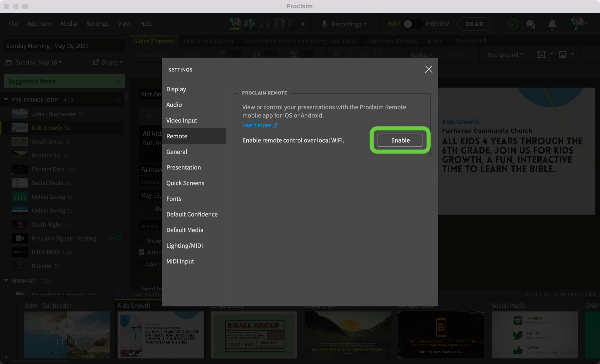600x364 pixels.
Task: Open the Add Item menu
Action: coord(39,24)
